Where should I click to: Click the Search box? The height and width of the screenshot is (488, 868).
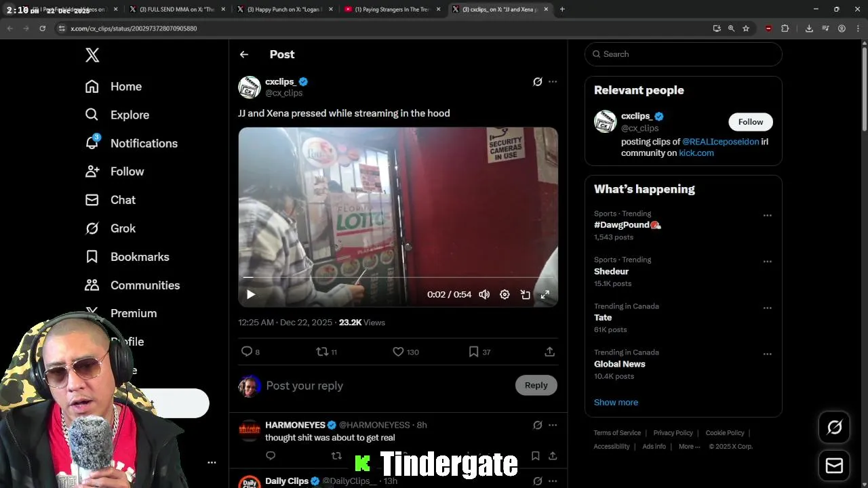[683, 54]
